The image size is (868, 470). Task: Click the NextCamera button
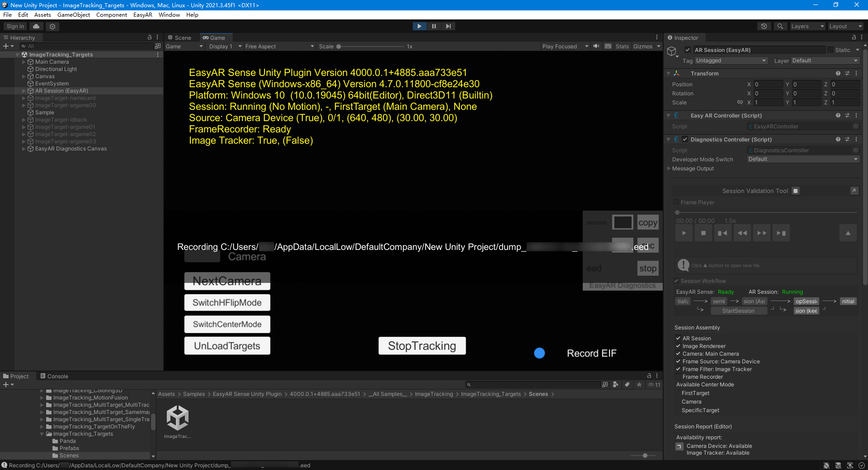(227, 281)
